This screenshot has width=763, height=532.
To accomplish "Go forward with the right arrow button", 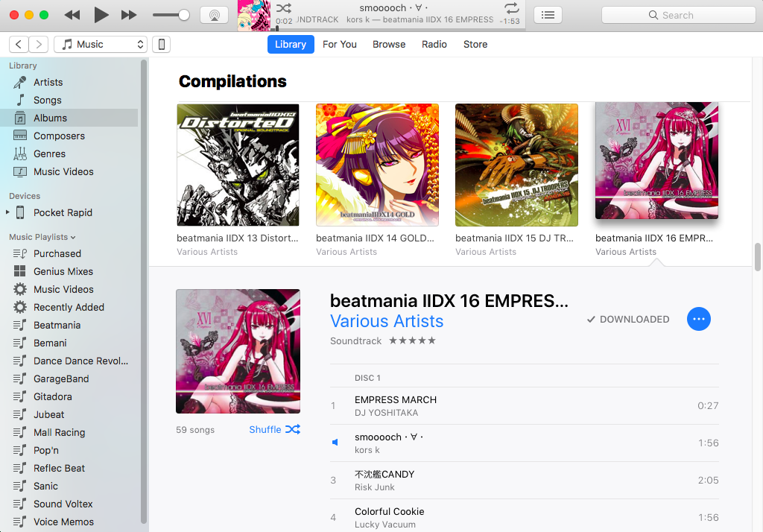I will 39,44.
